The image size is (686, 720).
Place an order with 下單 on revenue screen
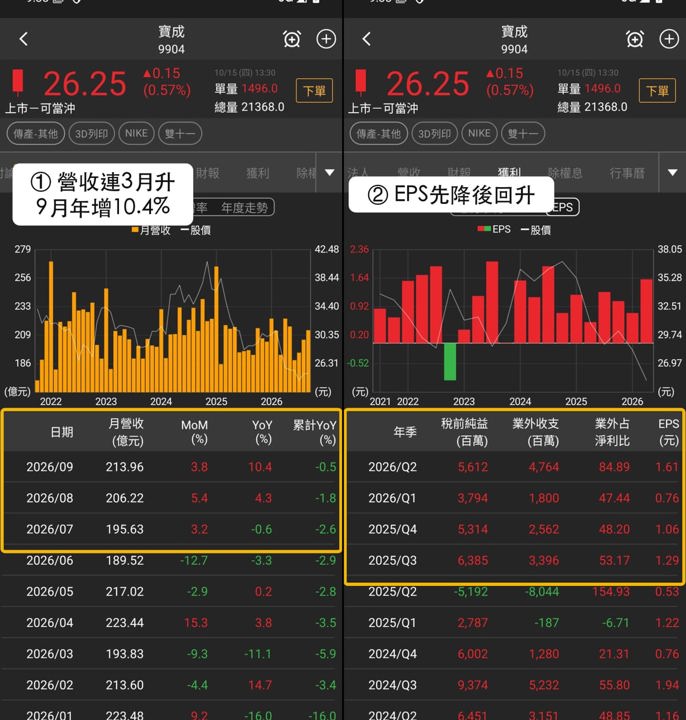pos(315,90)
